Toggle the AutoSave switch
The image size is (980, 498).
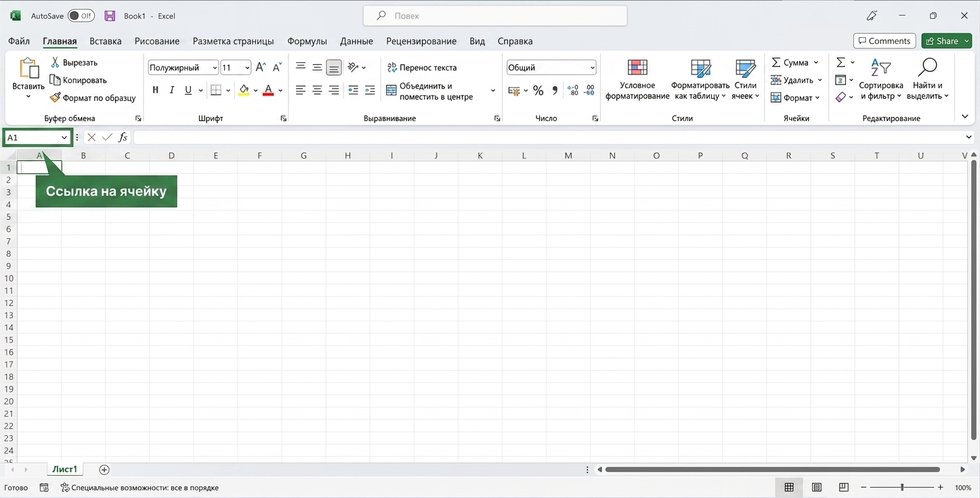coord(81,16)
